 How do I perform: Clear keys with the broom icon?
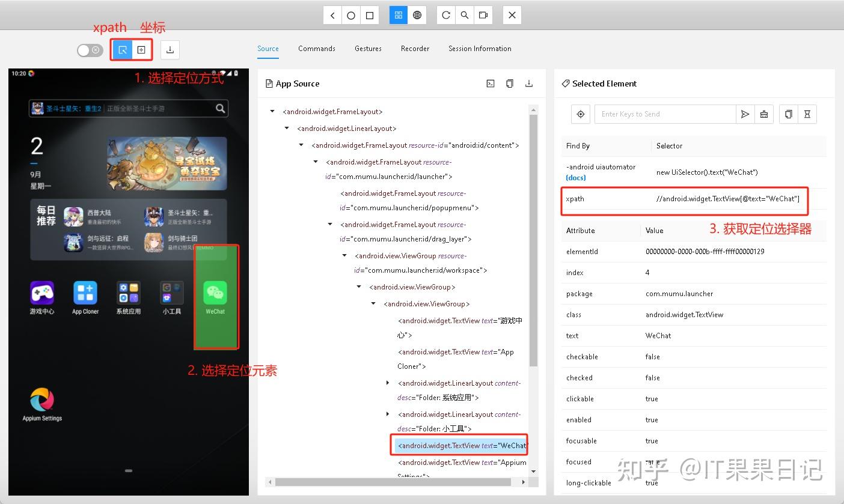(x=764, y=114)
